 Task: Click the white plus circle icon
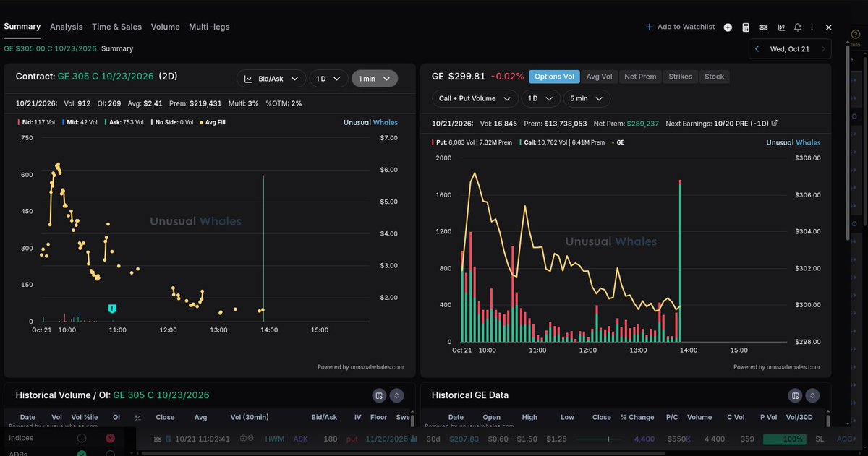[728, 27]
